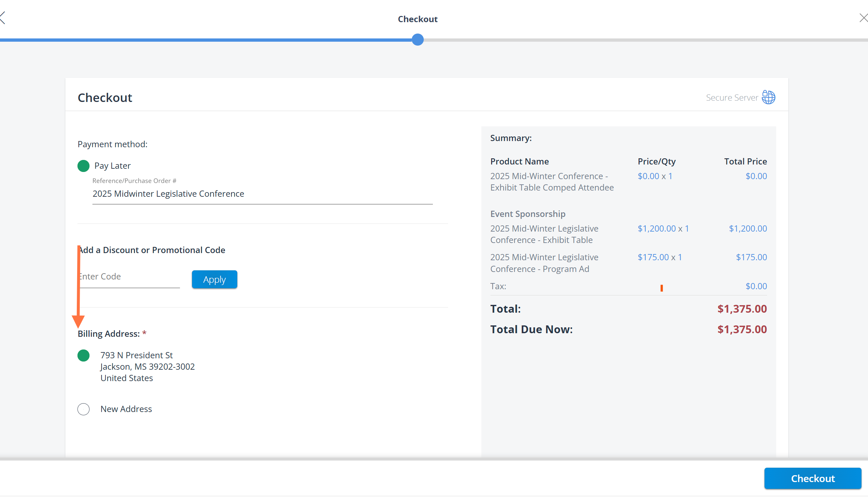Close the checkout dialog with the X icon

[x=863, y=18]
